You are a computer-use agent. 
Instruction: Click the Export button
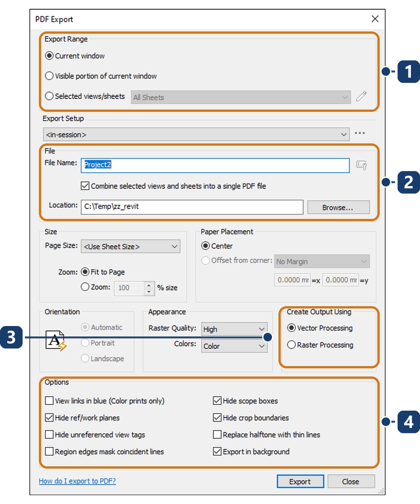[300, 481]
